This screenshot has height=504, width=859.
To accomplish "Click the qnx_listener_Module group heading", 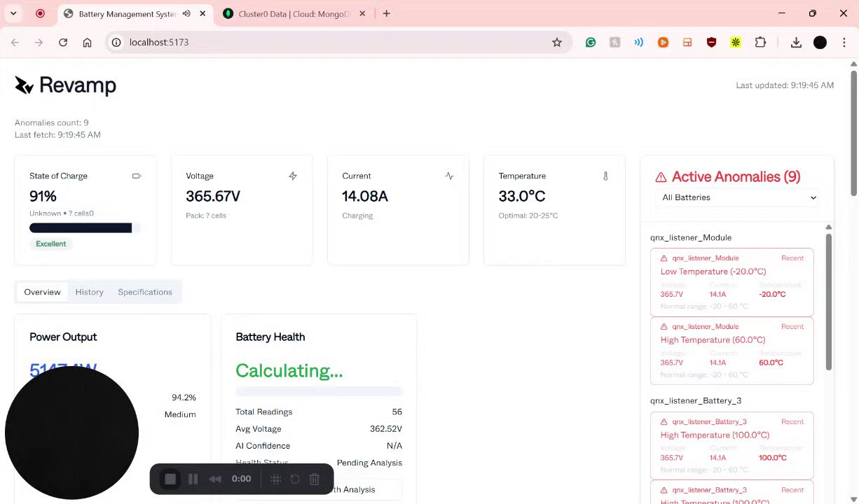I will (x=691, y=238).
